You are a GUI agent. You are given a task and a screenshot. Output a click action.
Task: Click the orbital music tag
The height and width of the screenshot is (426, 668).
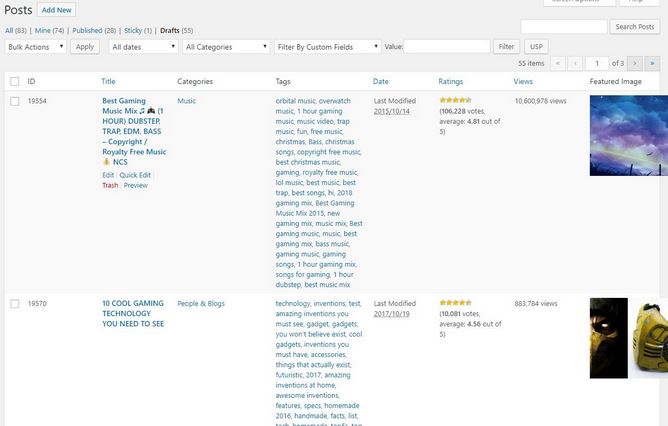296,101
